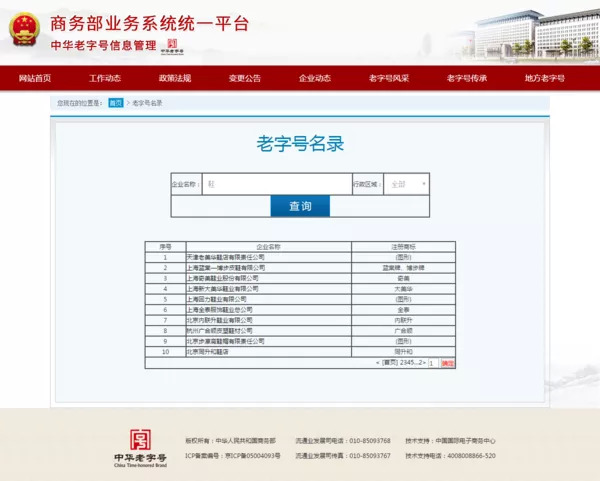Focus the 企业名称 search input field
The height and width of the screenshot is (481, 600).
[x=276, y=184]
